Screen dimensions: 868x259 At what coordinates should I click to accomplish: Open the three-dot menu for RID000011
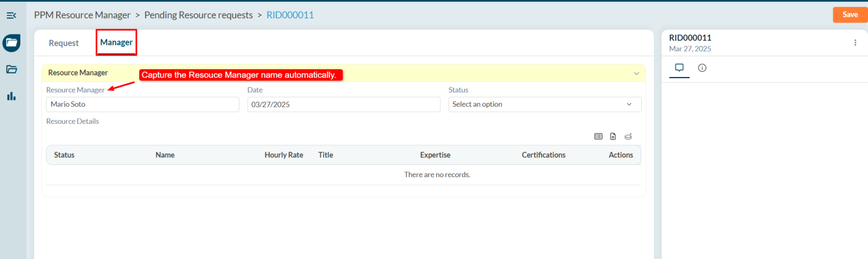[x=855, y=42]
